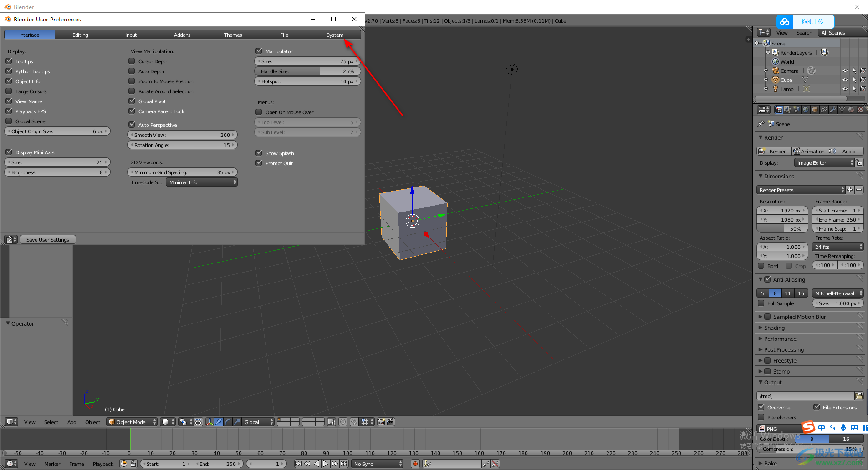Screen dimensions: 868x470
Task: Click the Audio render button
Action: [845, 151]
